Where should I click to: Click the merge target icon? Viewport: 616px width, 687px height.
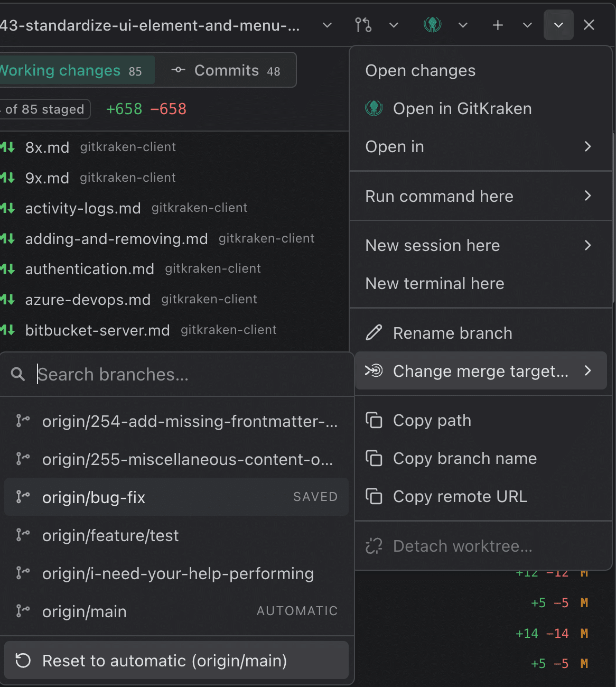[x=374, y=371]
